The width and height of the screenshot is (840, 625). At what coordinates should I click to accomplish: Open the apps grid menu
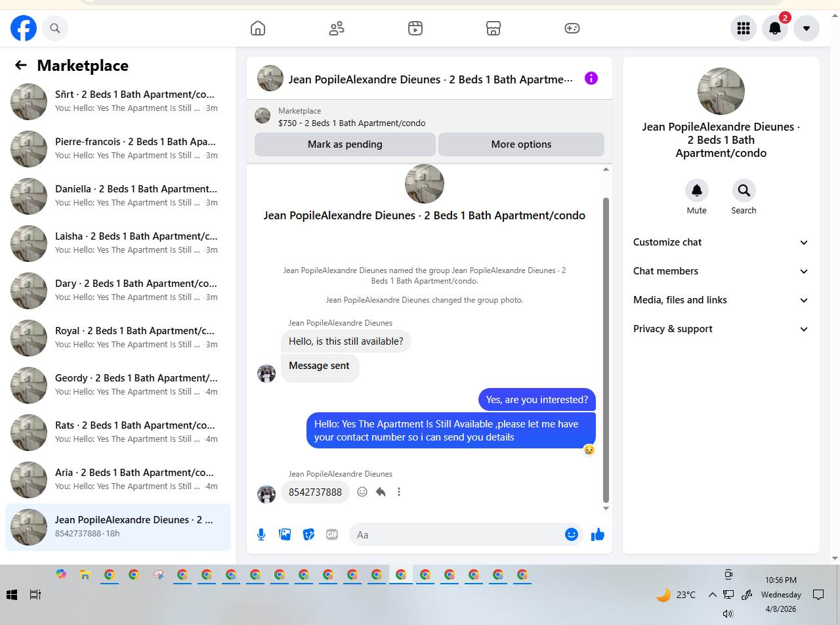[x=744, y=28]
